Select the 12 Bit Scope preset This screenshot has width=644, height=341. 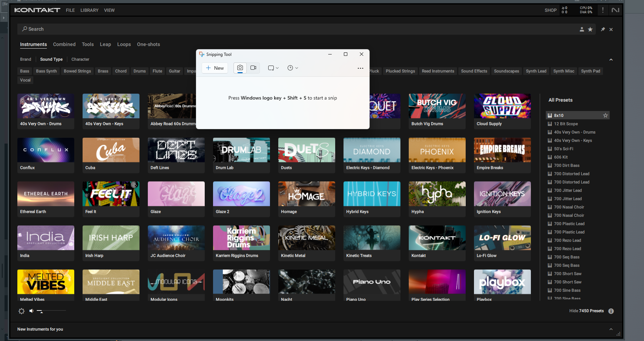tap(578, 124)
